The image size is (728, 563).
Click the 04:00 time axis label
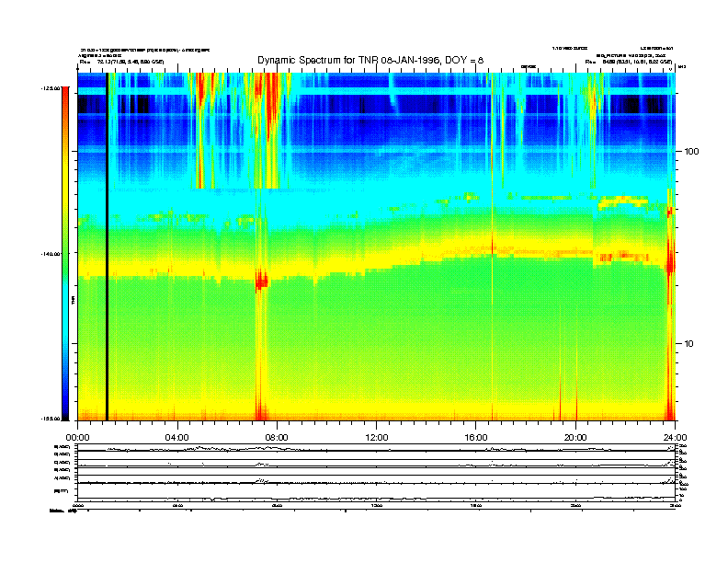pyautogui.click(x=177, y=438)
